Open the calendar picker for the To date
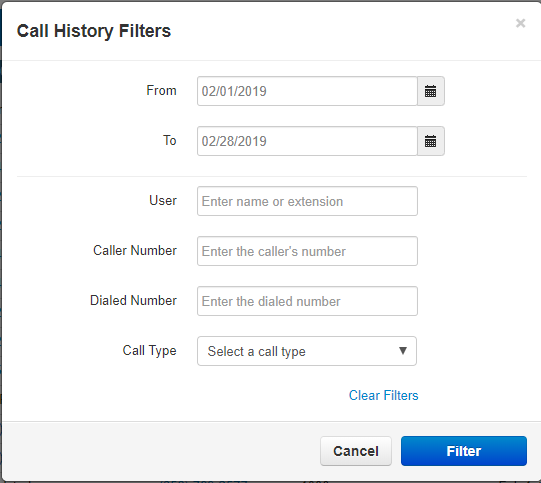Viewport: 541px width, 483px height. pyautogui.click(x=431, y=141)
